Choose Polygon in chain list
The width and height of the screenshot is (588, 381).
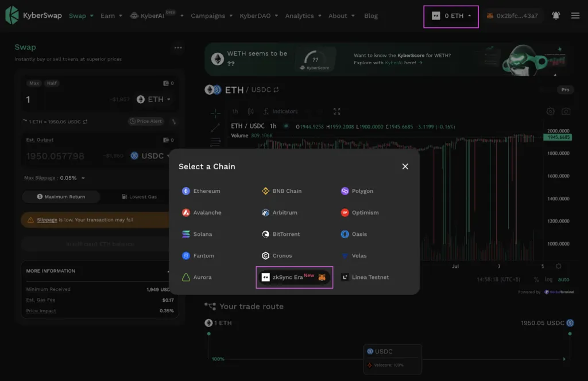pyautogui.click(x=357, y=191)
